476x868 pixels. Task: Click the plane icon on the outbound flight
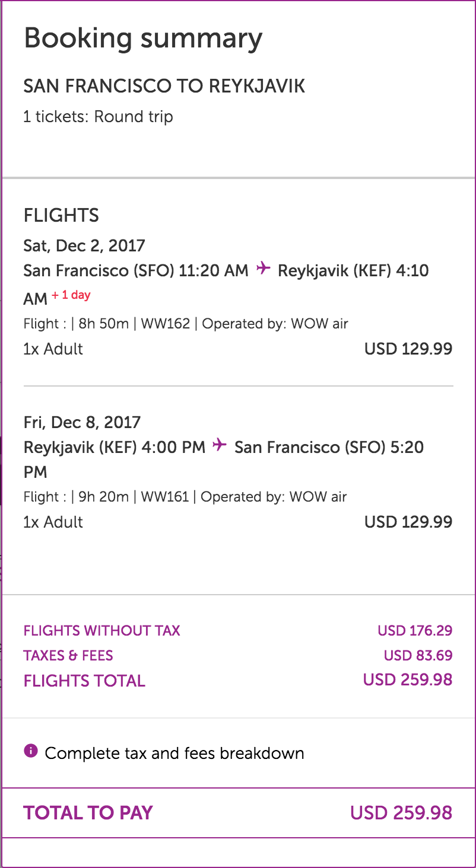[263, 269]
